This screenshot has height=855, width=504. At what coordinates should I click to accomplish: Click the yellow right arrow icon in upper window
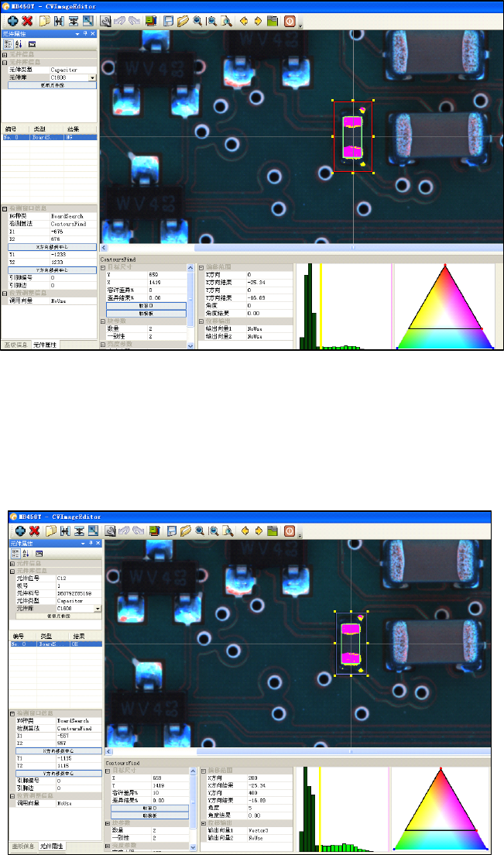click(258, 21)
